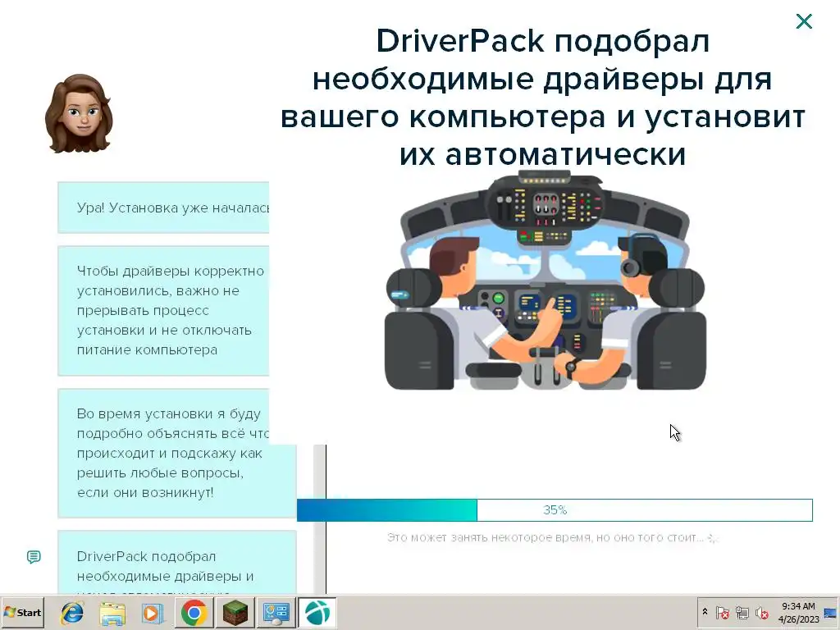Viewport: 840px width, 630px height.
Task: Open the Windows Start menu
Action: (x=22, y=612)
